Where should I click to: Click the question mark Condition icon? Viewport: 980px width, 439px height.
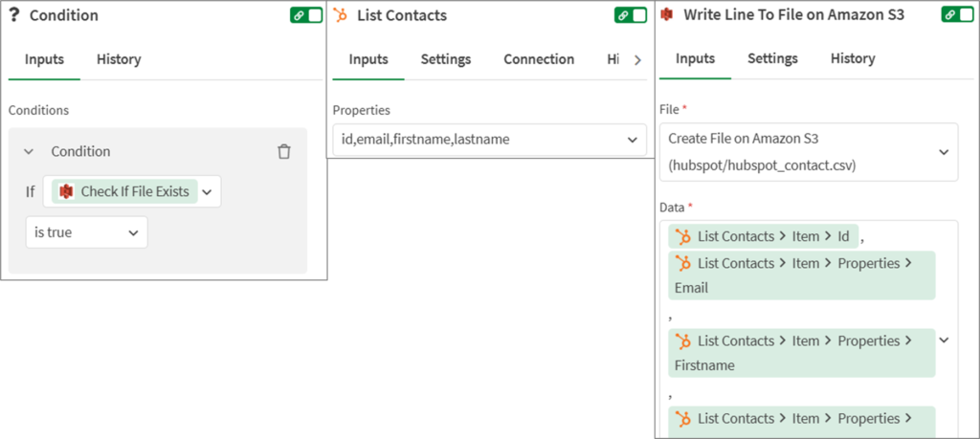14,16
